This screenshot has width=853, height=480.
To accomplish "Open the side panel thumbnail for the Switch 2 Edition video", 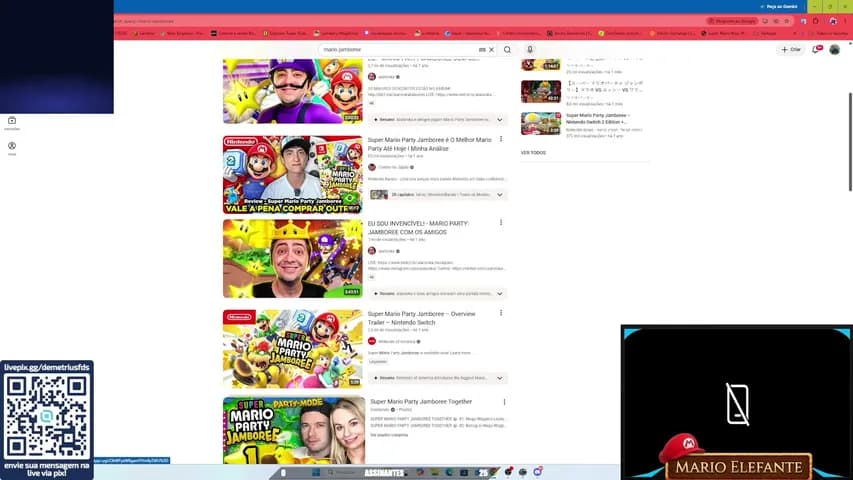I will coord(541,124).
